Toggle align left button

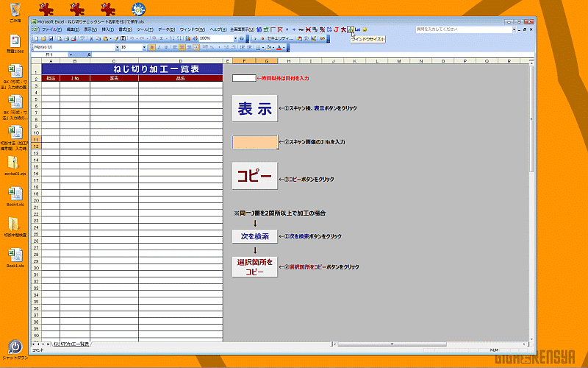175,47
